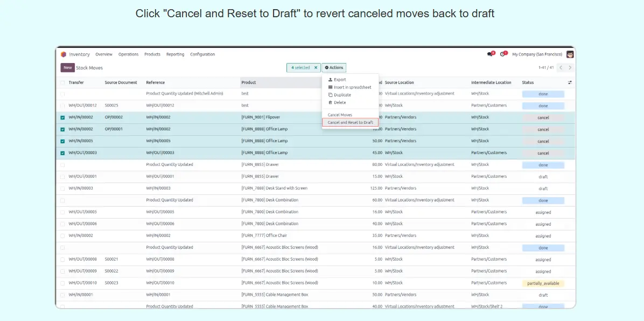Click the New button
The image size is (644, 321).
(x=67, y=68)
